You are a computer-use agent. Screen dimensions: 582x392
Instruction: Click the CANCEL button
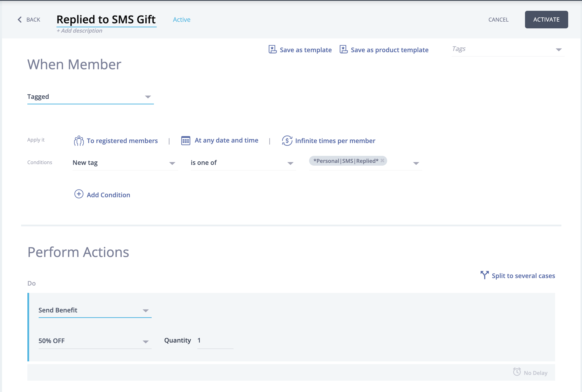coord(498,20)
